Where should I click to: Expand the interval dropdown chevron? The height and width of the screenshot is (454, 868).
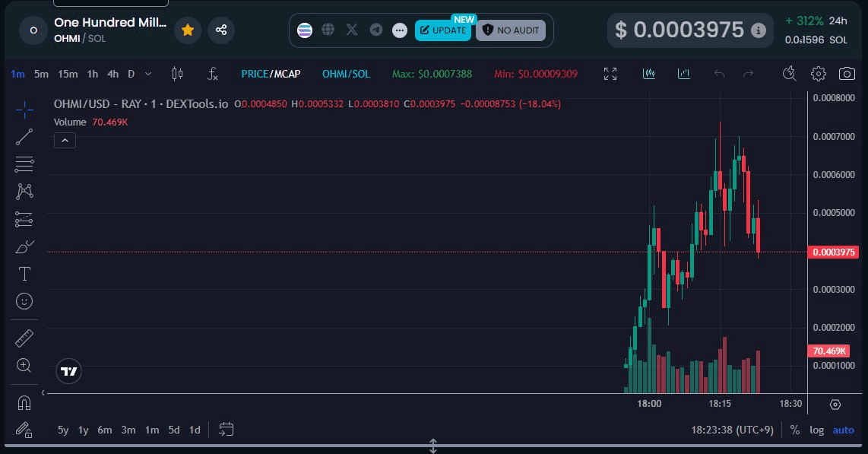coord(147,74)
